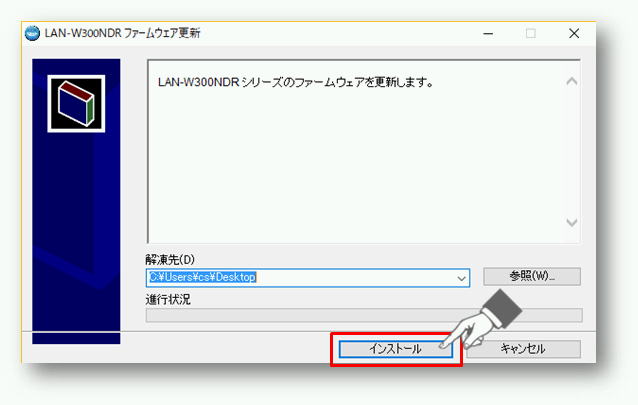This screenshot has width=638, height=405.
Task: Click the 進行状況 progress bar
Action: point(364,315)
